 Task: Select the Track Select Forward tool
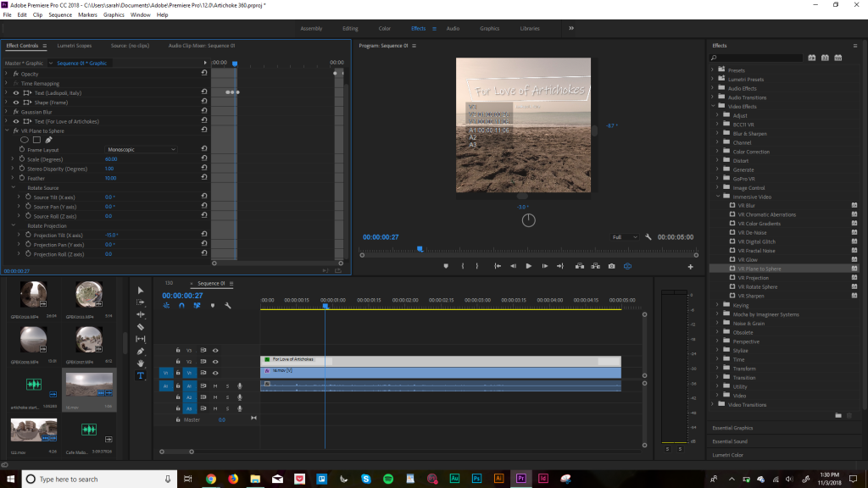coord(141,302)
